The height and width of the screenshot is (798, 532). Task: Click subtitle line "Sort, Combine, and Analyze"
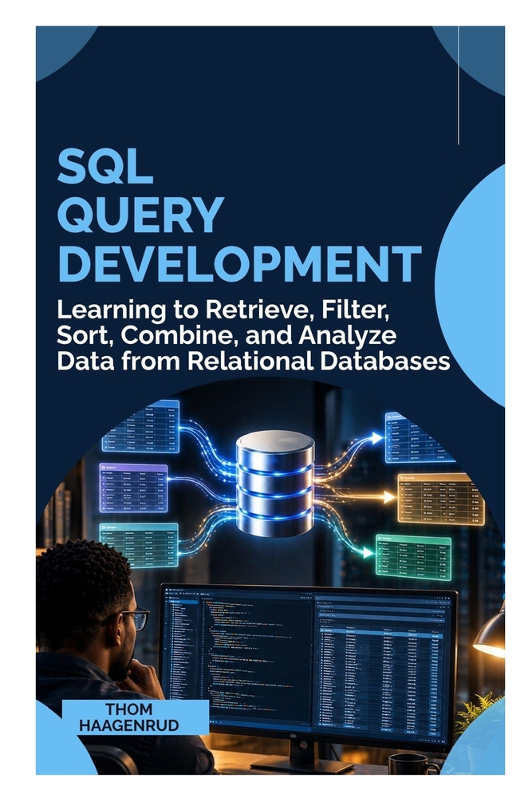(227, 335)
